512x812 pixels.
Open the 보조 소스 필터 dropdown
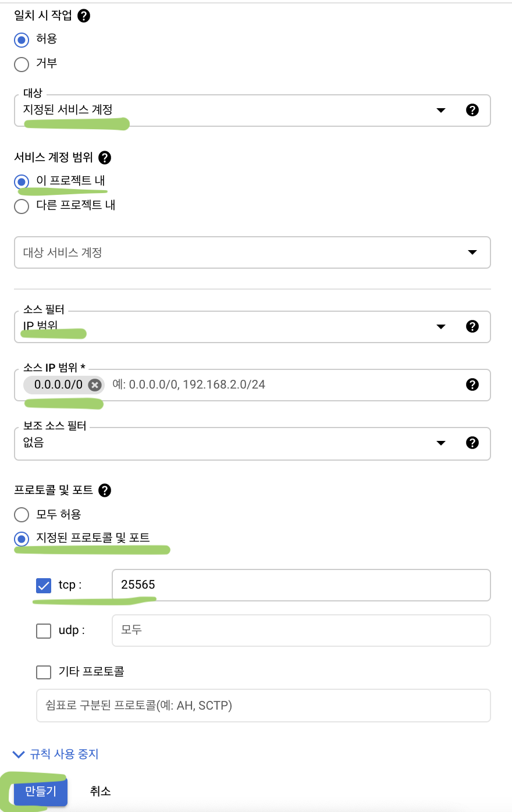coord(253,443)
